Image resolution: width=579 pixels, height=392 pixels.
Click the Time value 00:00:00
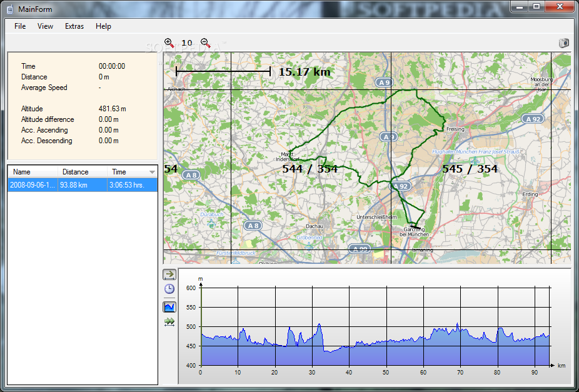(112, 66)
